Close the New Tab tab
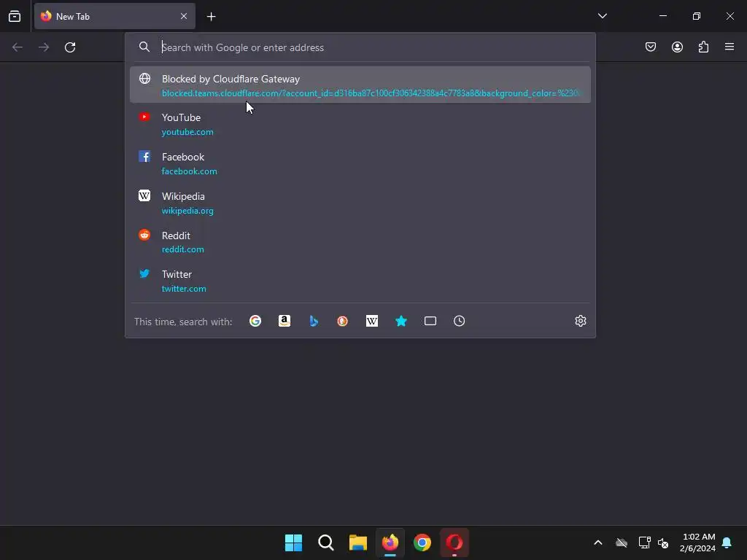 (184, 16)
